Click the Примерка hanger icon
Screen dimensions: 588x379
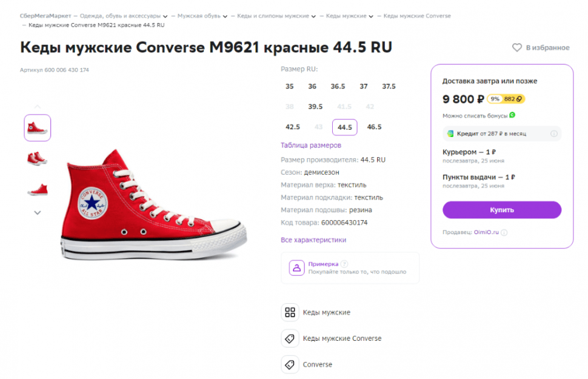[x=296, y=268]
